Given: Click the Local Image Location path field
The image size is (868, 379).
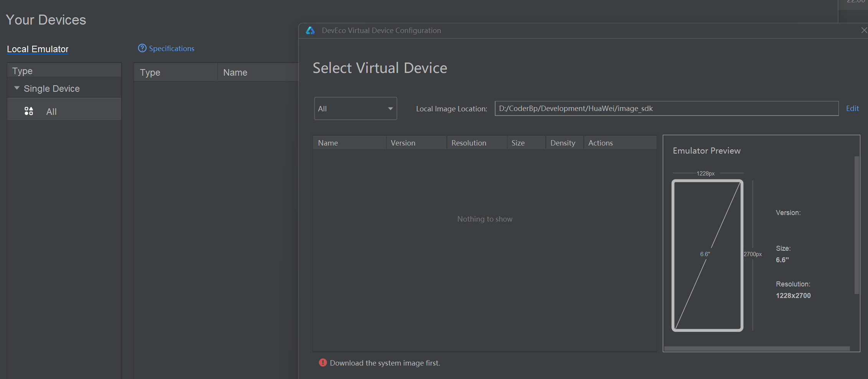Looking at the screenshot, I should click(667, 109).
